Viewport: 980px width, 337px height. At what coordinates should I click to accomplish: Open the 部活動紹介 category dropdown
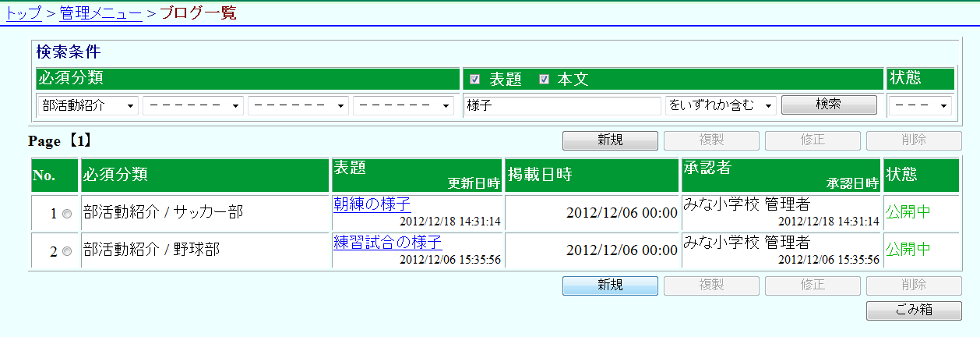88,105
